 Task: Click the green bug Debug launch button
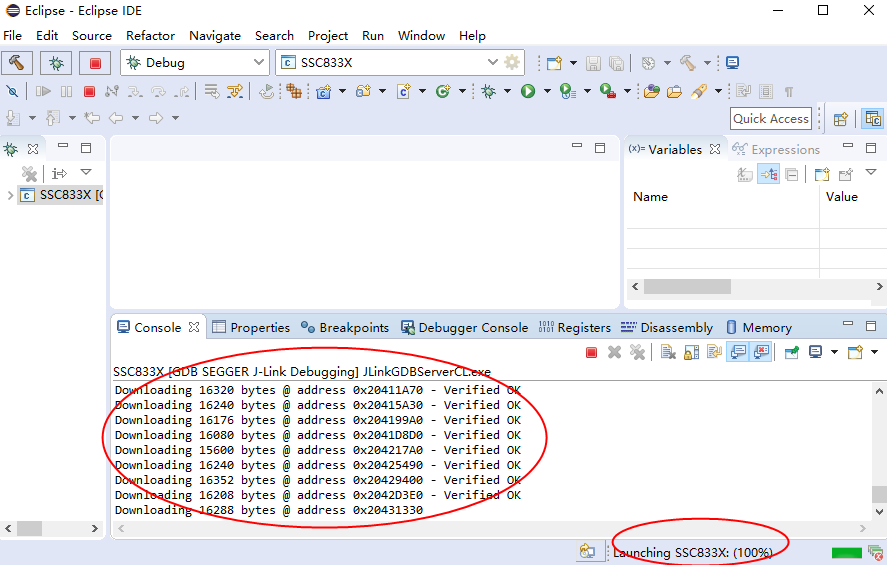click(56, 63)
